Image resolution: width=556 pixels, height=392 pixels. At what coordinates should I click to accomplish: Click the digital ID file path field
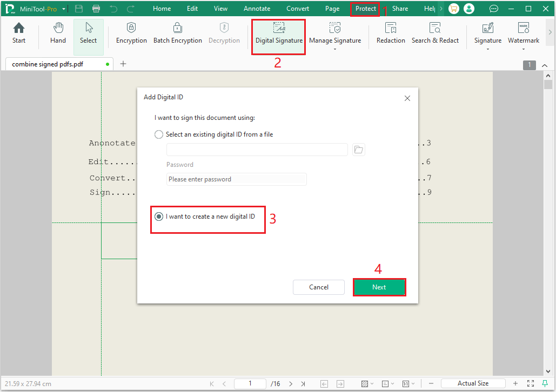point(257,150)
